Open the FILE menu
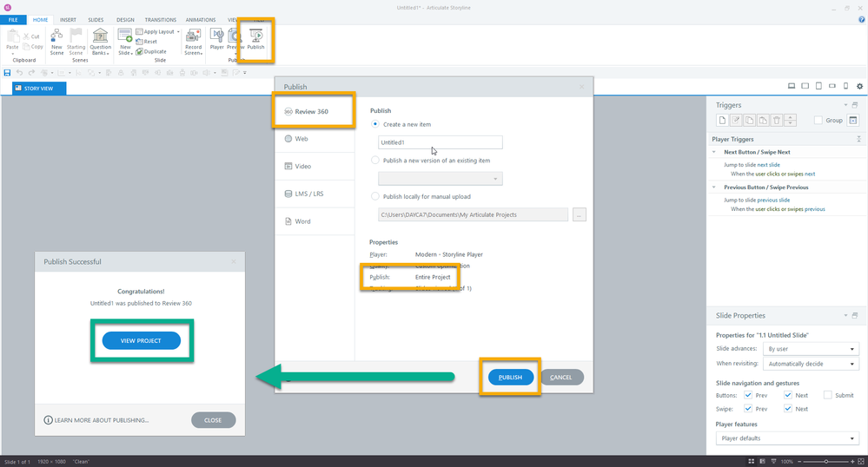The height and width of the screenshot is (467, 868). 13,19
